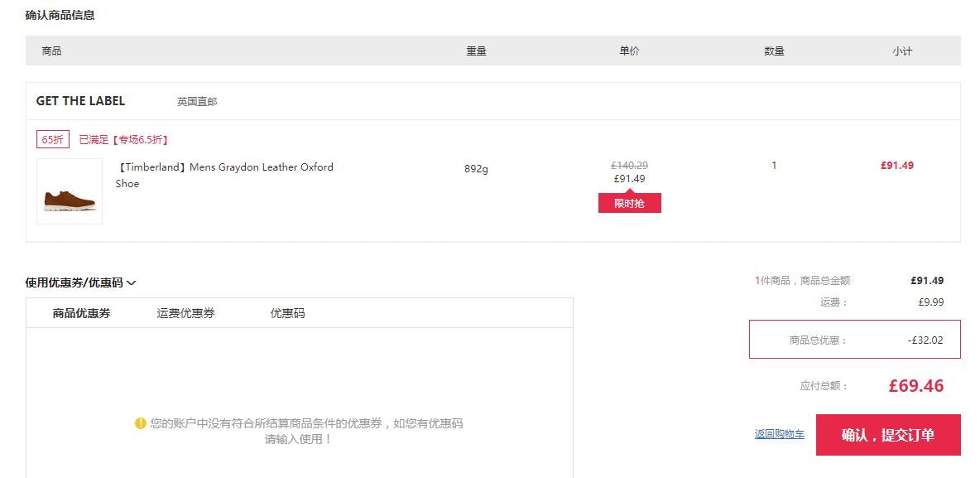Screen dimensions: 980x478
Task: Click the GET THE LABEL store name
Action: [x=80, y=101]
